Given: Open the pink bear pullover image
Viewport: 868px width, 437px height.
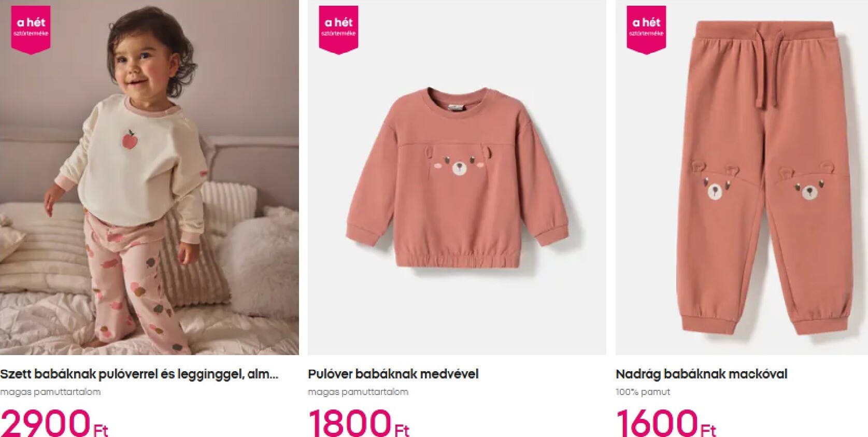Looking at the screenshot, I should (457, 177).
